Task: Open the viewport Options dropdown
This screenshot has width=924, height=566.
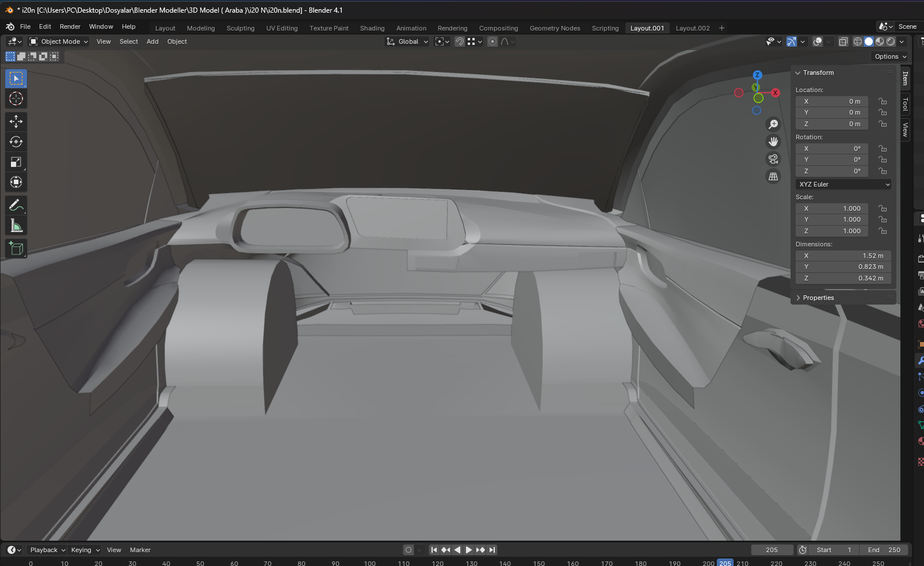Action: tap(890, 56)
